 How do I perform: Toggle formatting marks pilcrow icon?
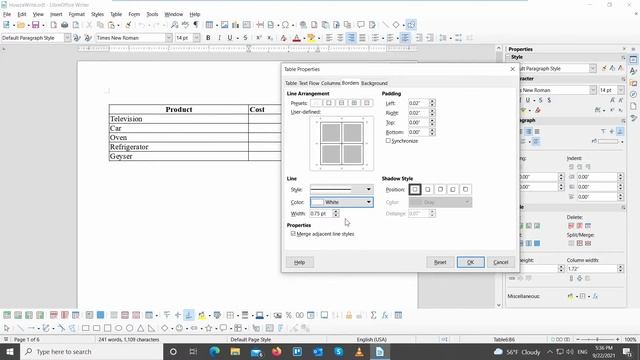pyautogui.click(x=196, y=25)
